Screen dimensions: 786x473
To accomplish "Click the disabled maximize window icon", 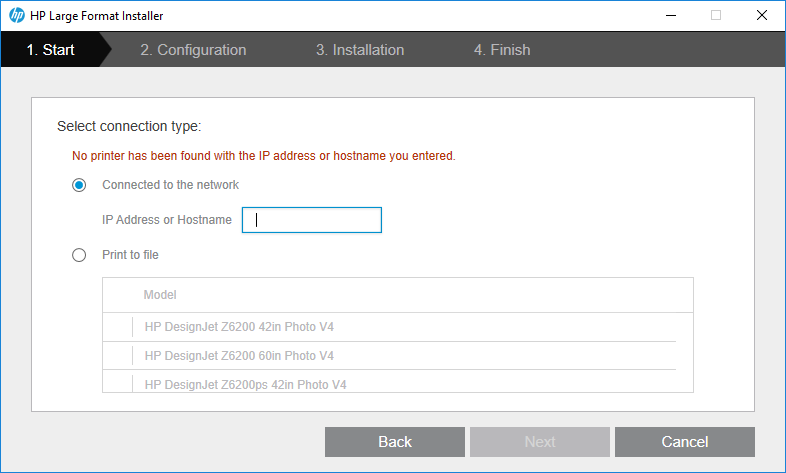I will click(x=716, y=16).
